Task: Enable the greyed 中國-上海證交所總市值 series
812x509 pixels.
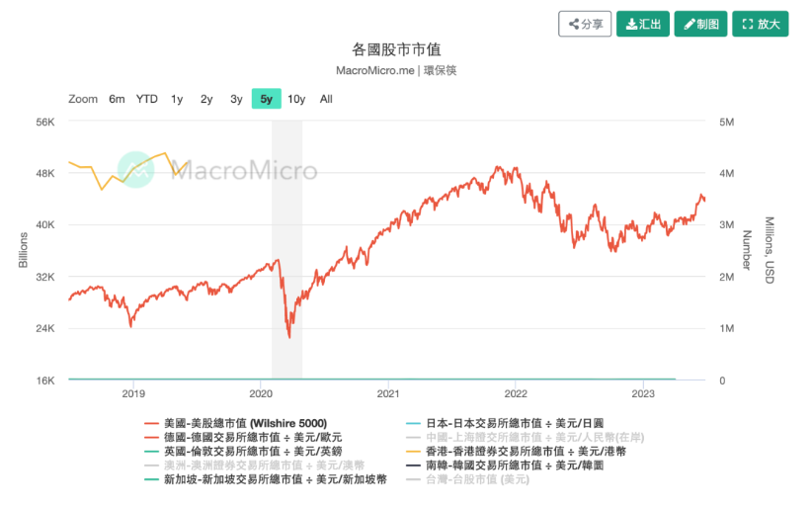Action: point(526,438)
